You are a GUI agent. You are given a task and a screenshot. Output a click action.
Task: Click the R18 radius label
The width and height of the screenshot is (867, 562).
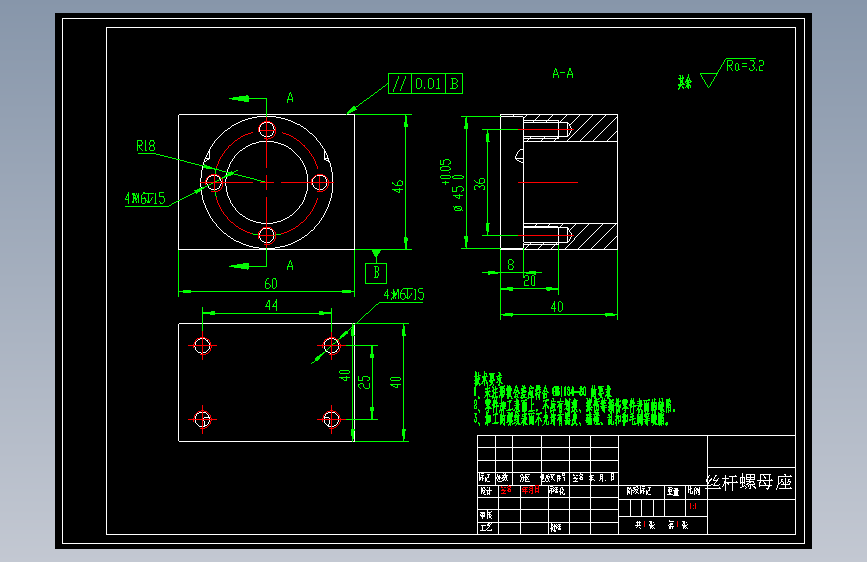pos(146,146)
